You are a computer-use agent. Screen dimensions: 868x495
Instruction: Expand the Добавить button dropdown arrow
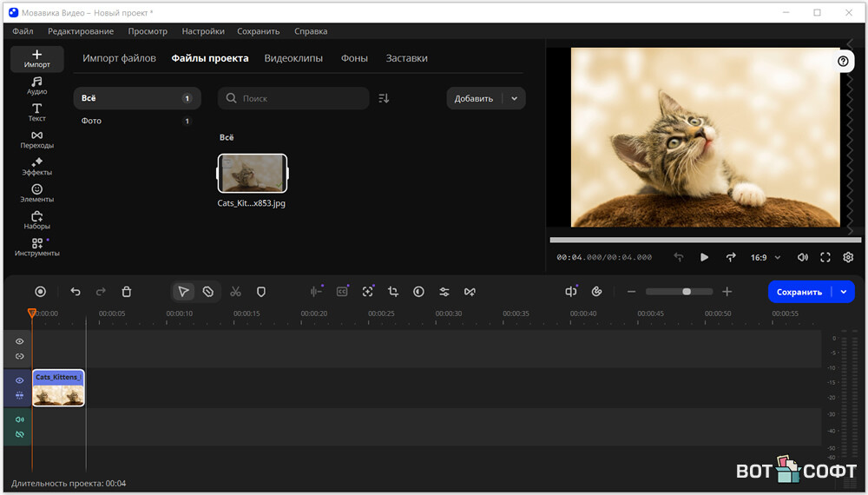tap(514, 98)
